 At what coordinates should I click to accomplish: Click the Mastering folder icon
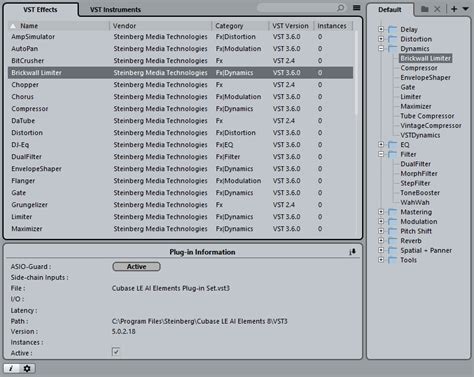393,212
